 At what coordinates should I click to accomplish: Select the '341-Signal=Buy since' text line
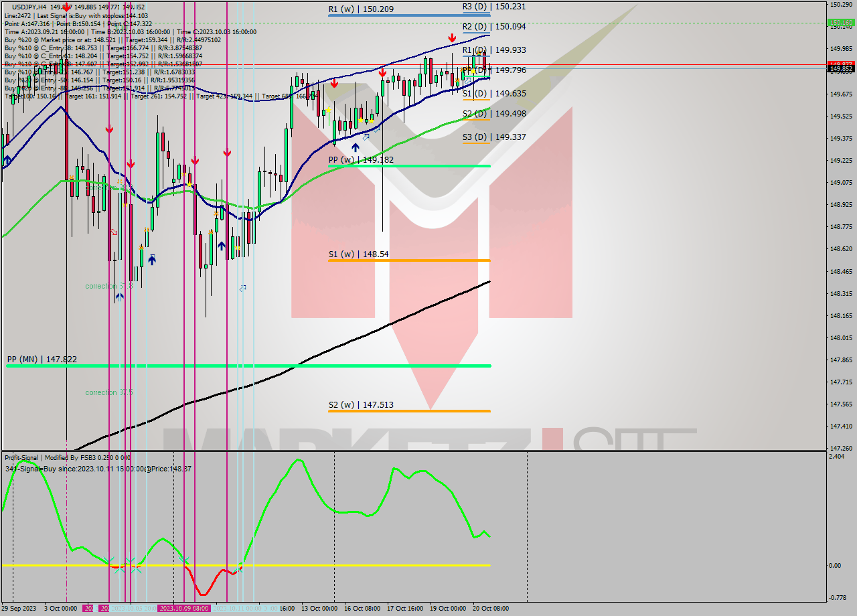(x=98, y=469)
